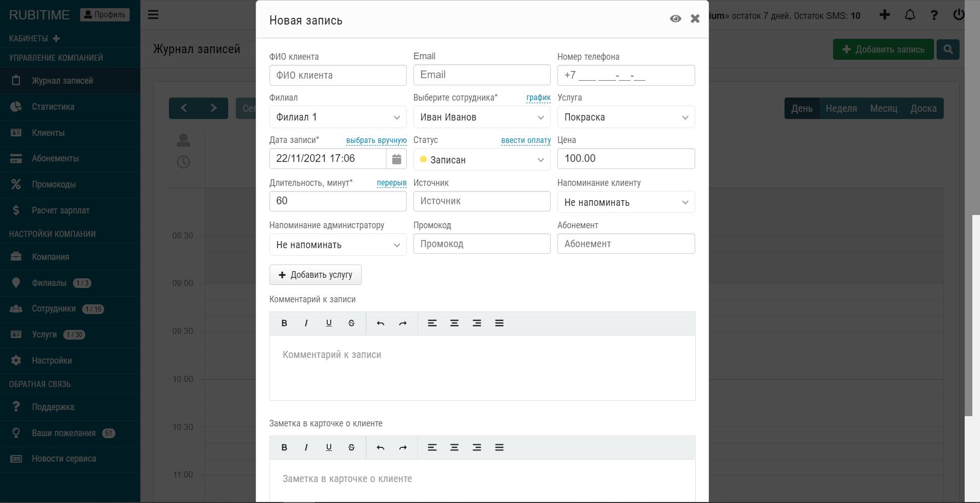Align right in the client note editor

(477, 447)
